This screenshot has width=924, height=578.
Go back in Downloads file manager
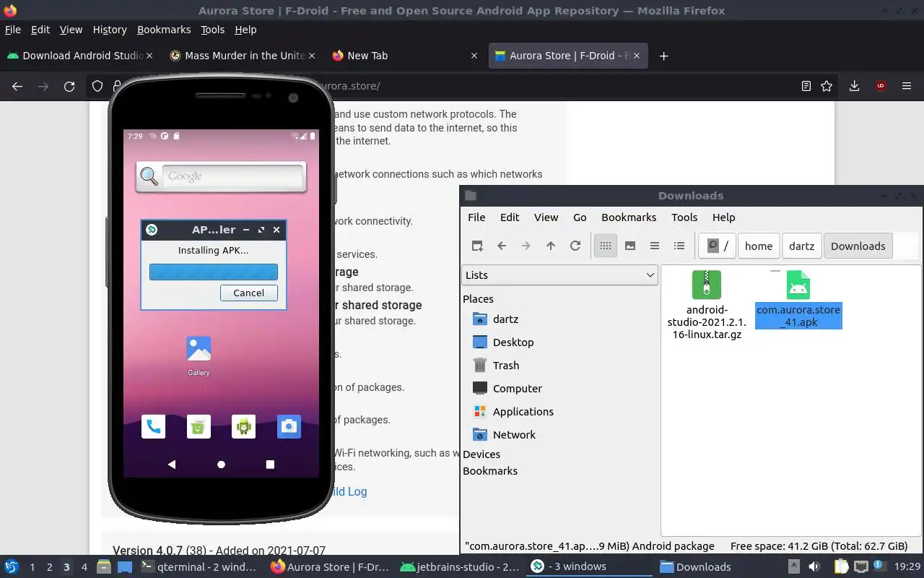(x=502, y=246)
